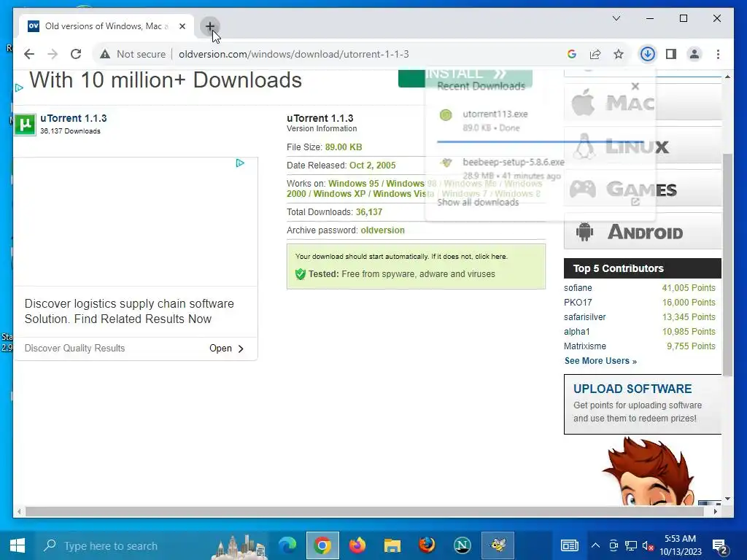Click the horizontal page scrollbar
The width and height of the screenshot is (747, 560).
coord(365,511)
